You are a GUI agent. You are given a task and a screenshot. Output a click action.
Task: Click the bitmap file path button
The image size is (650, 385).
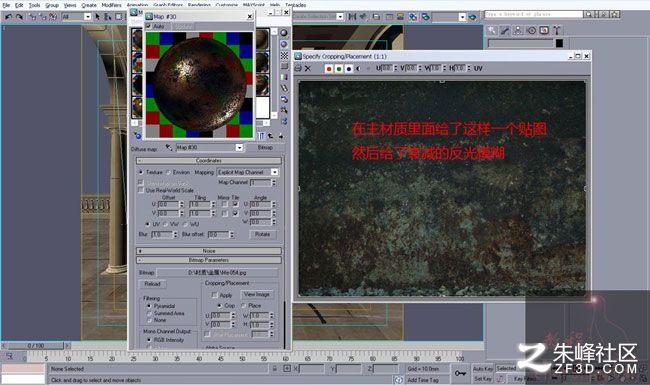[217, 273]
